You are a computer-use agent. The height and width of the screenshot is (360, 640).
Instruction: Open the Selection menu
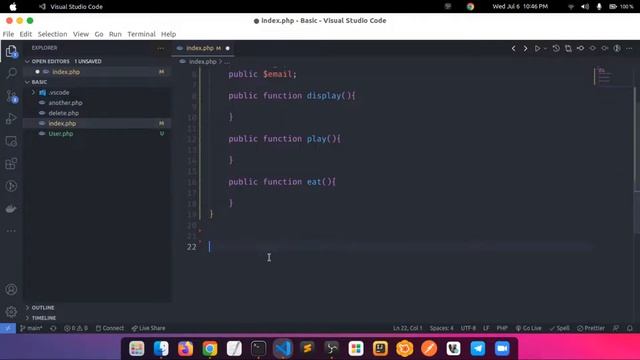[52, 34]
